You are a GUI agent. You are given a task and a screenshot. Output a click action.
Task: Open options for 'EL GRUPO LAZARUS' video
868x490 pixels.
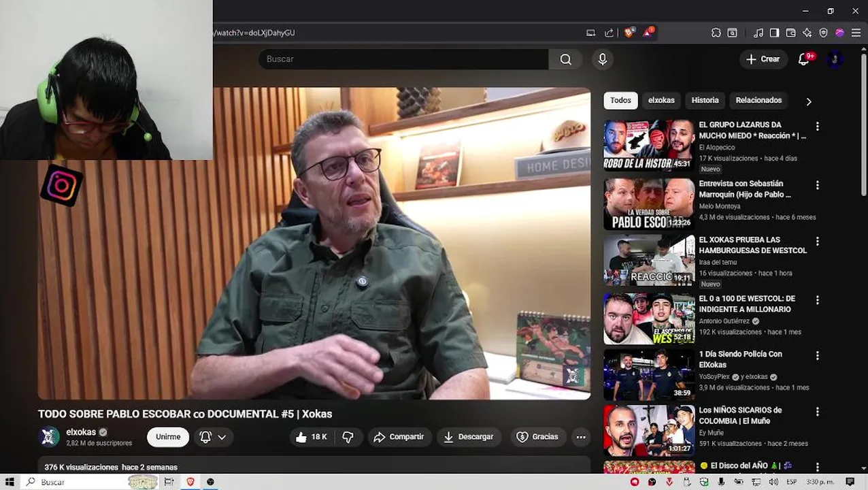coord(817,127)
